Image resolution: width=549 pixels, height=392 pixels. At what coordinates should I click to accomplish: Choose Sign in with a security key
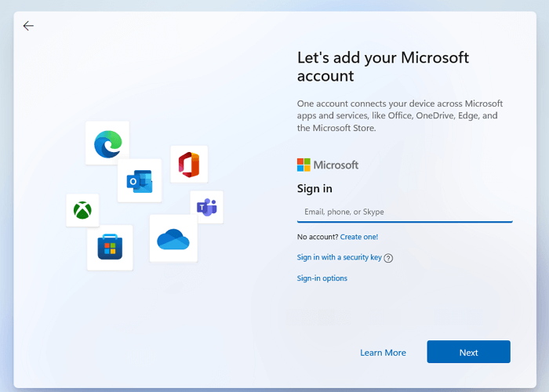pyautogui.click(x=340, y=257)
